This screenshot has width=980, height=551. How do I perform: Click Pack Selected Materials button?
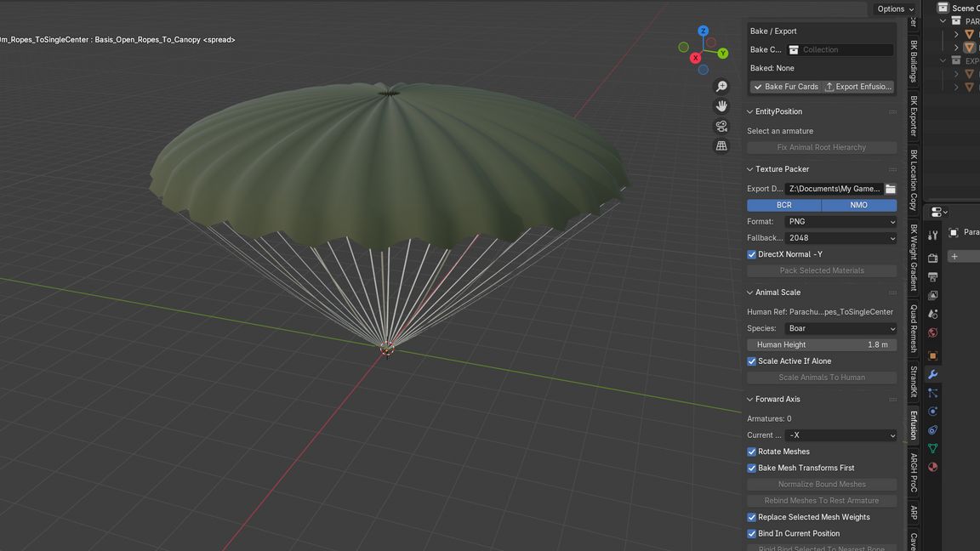click(x=822, y=270)
